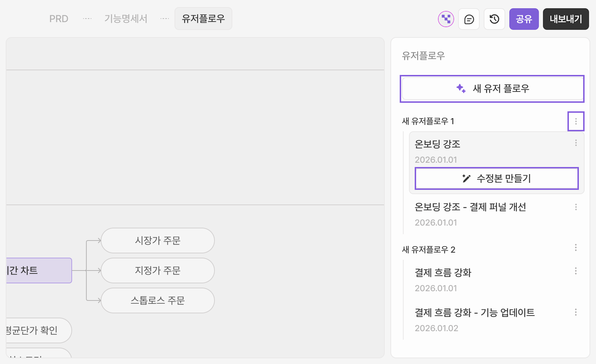The image size is (596, 364).
Task: Click the 내보내기 export button
Action: click(566, 19)
